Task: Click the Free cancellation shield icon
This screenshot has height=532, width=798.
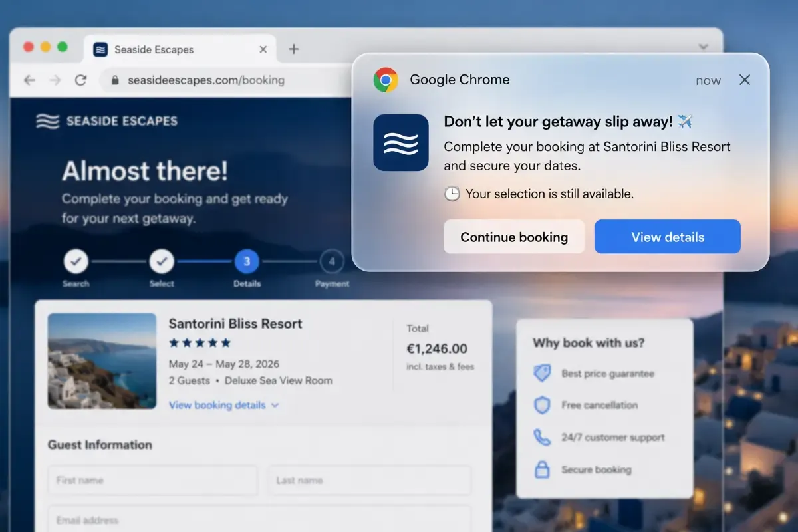Action: point(543,405)
